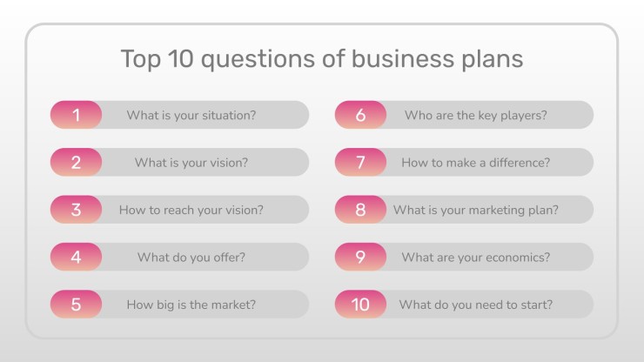Screen dimensions: 644x362
Task: Select the pink number 7 badge
Action: coord(360,163)
